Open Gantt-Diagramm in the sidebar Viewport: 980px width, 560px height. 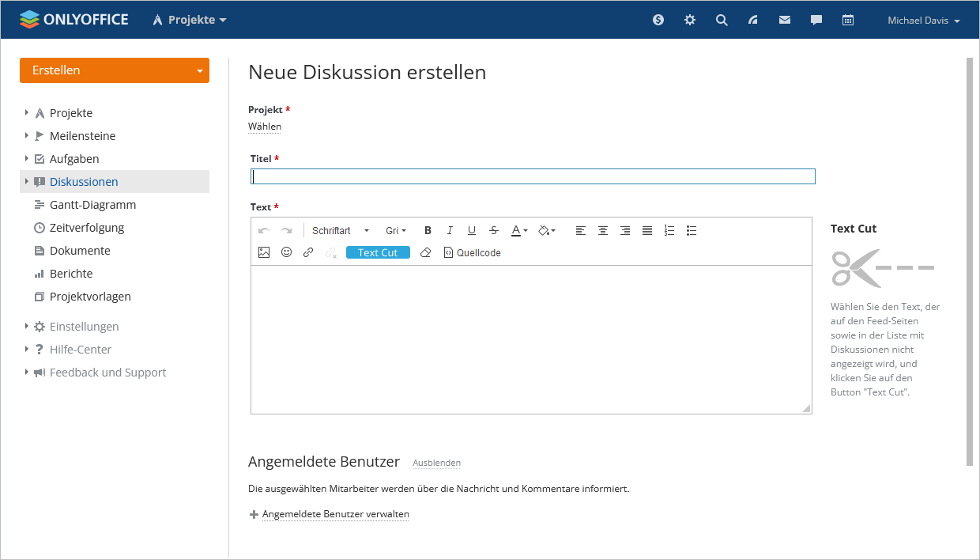(92, 205)
